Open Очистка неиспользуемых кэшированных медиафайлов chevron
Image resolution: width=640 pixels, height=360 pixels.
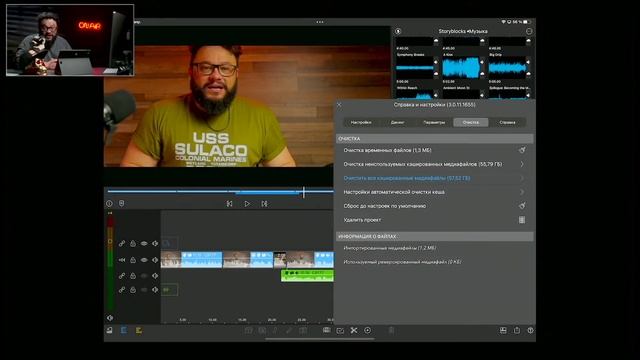coord(522,164)
